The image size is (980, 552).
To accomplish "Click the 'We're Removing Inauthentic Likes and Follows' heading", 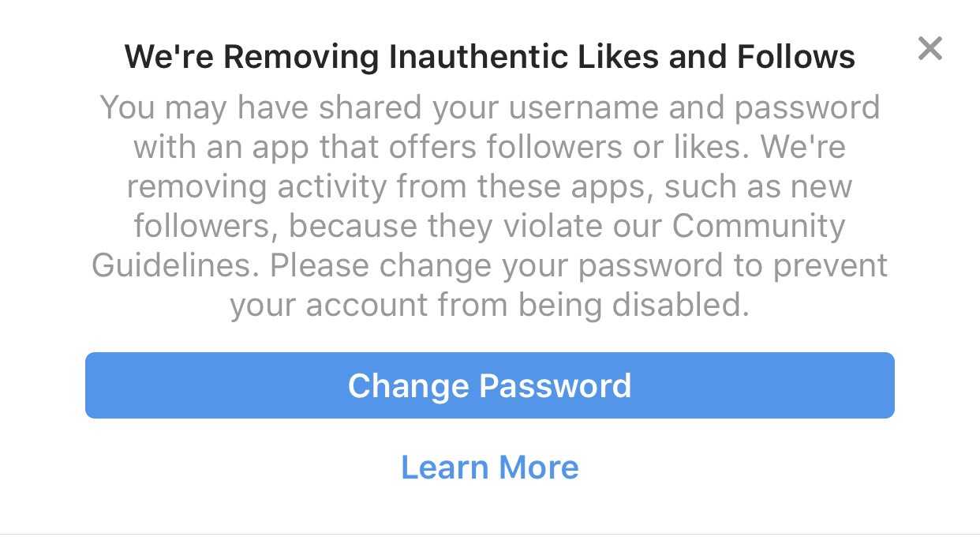I will pyautogui.click(x=489, y=57).
